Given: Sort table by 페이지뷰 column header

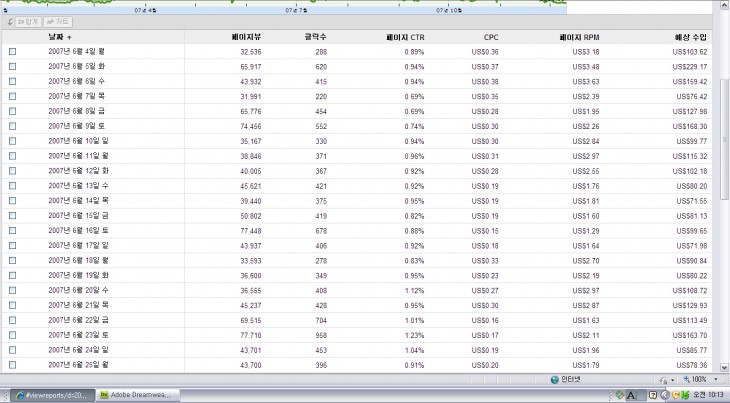Looking at the screenshot, I should (246, 37).
